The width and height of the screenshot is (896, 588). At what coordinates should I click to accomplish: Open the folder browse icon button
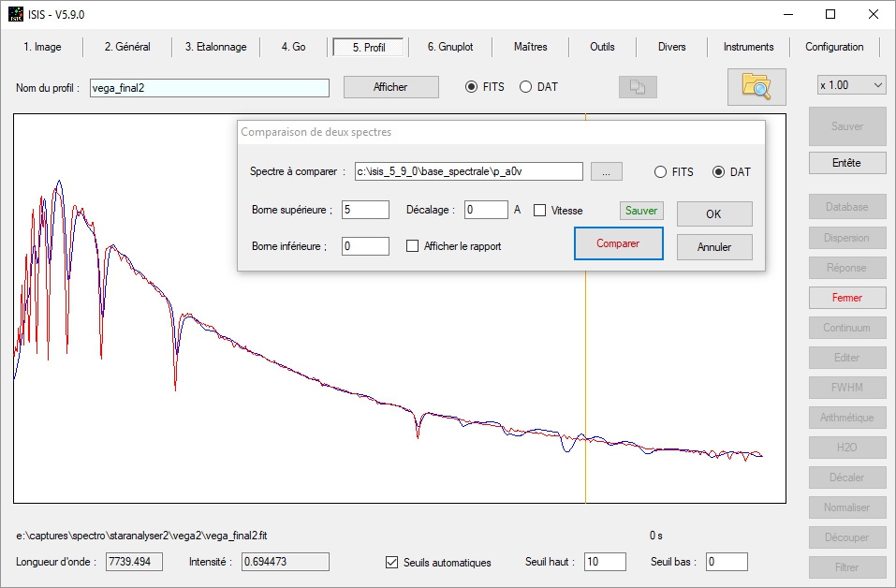[756, 87]
